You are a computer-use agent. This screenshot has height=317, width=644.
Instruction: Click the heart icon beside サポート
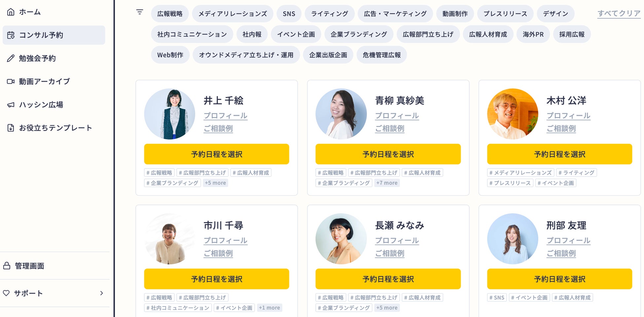(x=6, y=293)
